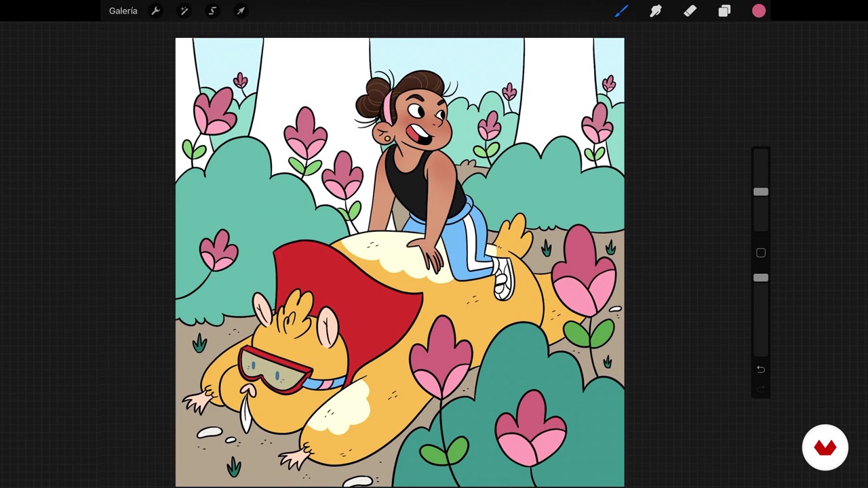Click the redo arrow in sidebar
The width and height of the screenshot is (868, 488).
pyautogui.click(x=761, y=389)
